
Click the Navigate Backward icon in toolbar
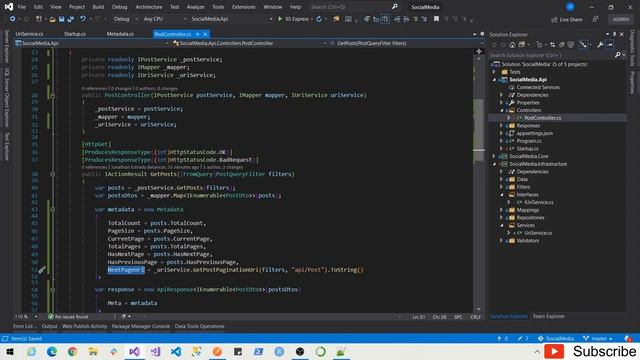[13, 19]
